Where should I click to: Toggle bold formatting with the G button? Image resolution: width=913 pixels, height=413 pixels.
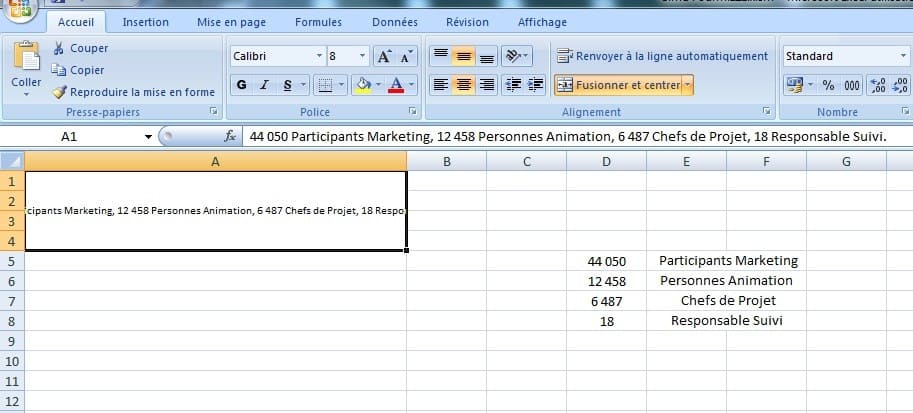240,85
